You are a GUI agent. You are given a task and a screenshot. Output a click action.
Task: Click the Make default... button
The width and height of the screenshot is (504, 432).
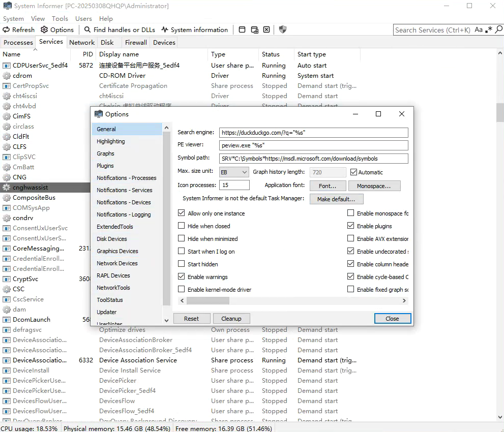click(x=337, y=199)
